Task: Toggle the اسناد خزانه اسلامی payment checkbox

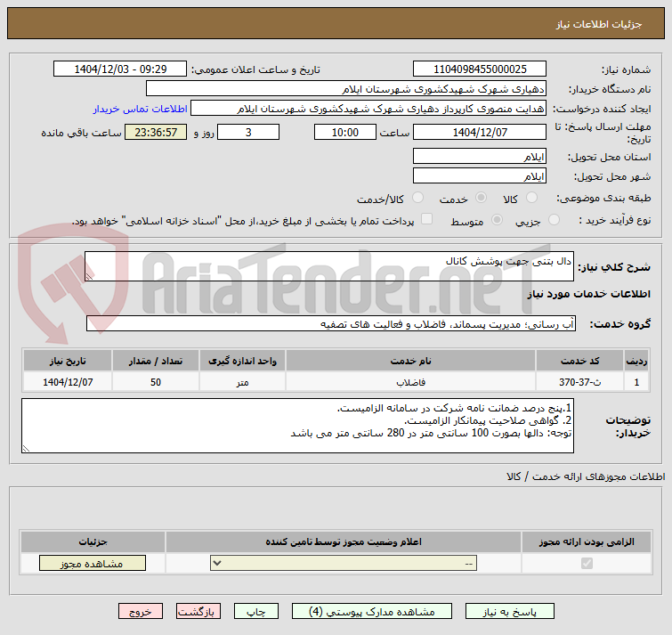Action: [426, 219]
